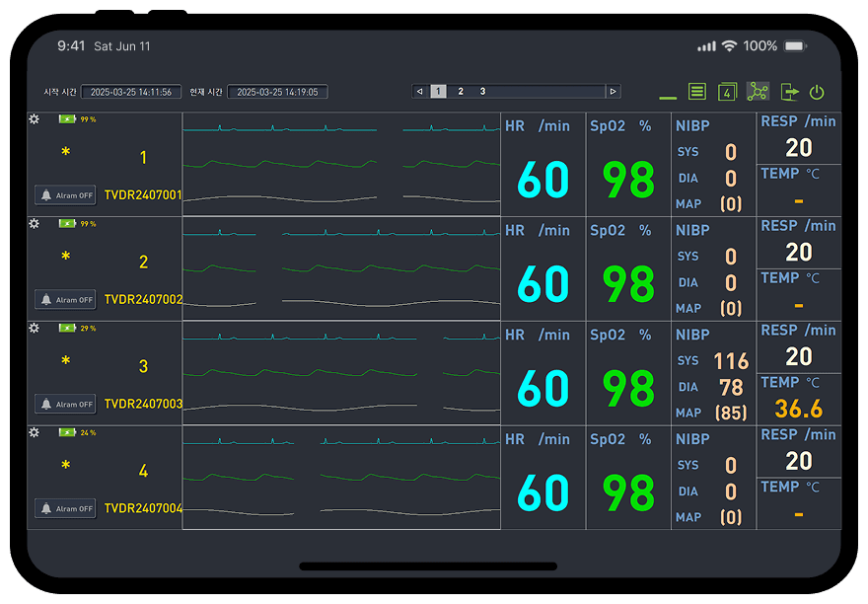Open the list view icon
The width and height of the screenshot is (868, 604).
click(x=697, y=92)
